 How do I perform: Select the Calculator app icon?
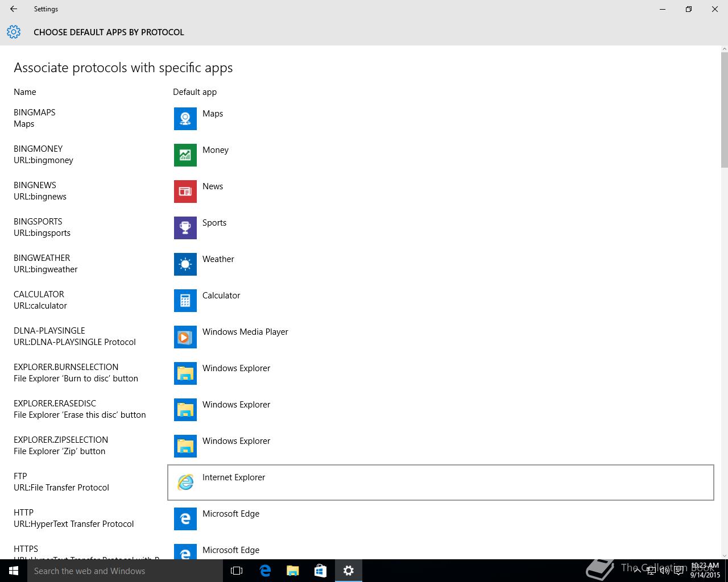[x=185, y=301]
